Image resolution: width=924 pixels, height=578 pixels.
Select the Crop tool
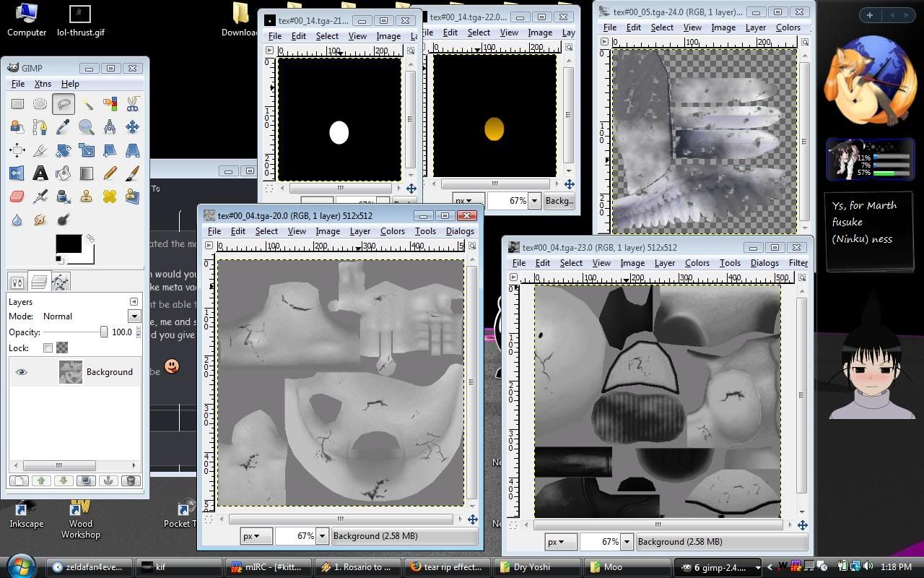pos(40,150)
